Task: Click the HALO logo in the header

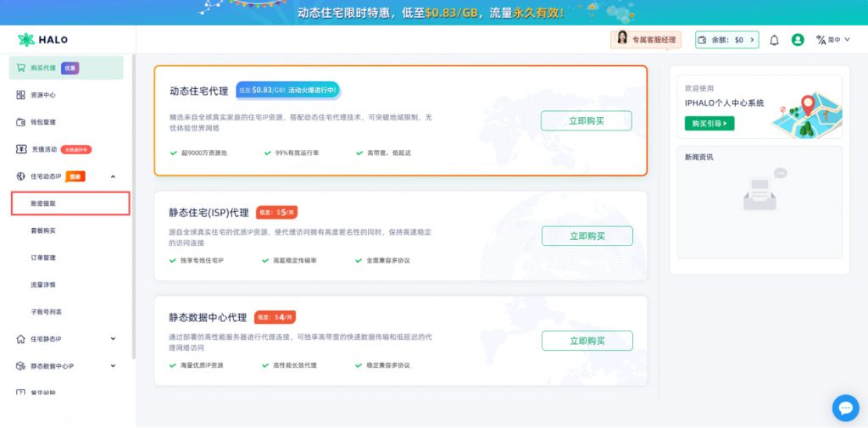Action: click(43, 40)
